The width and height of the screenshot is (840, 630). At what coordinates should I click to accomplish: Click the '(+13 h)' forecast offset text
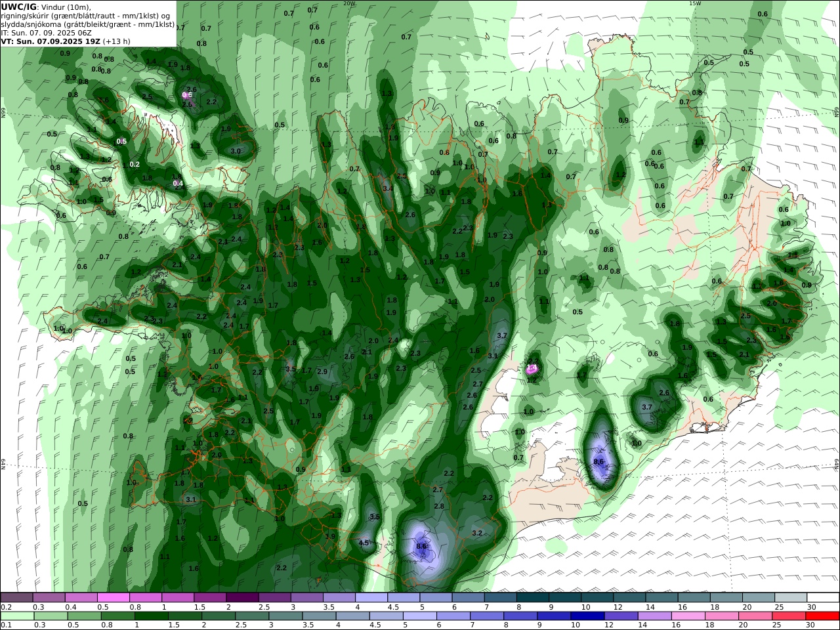pos(116,41)
